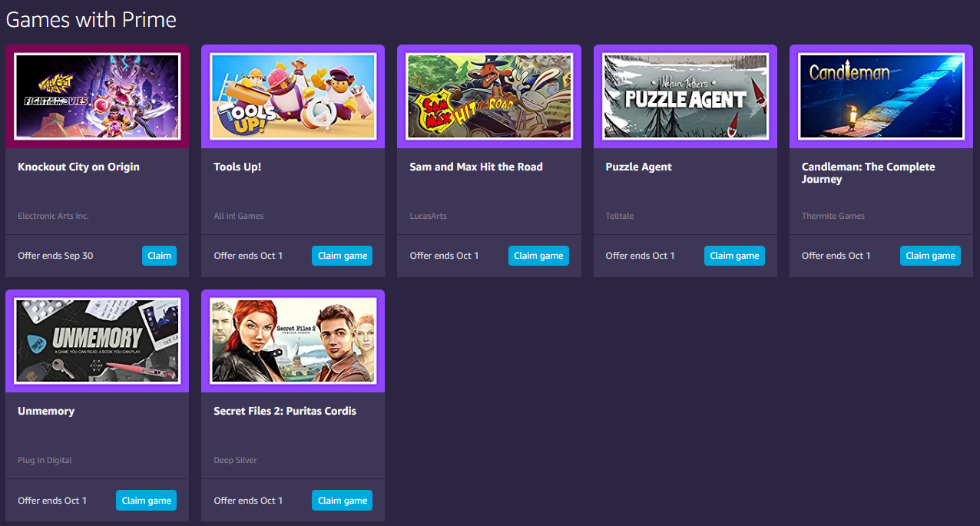Claim game for Candleman
Image resolution: width=980 pixels, height=526 pixels.
931,256
